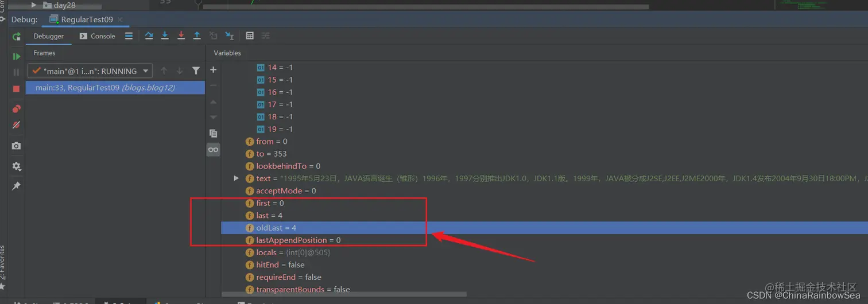Duplicate watch with copy icon
Viewport: 868px width, 304px height.
coord(213,133)
